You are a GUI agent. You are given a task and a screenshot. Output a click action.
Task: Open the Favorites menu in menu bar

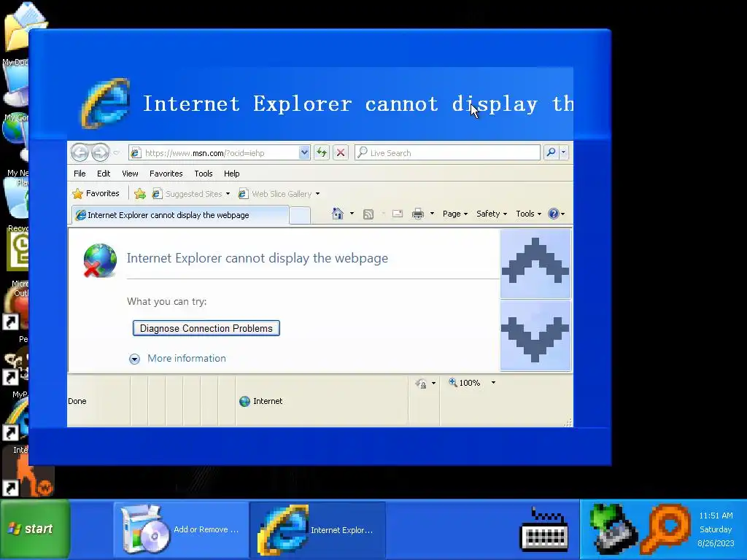point(166,174)
